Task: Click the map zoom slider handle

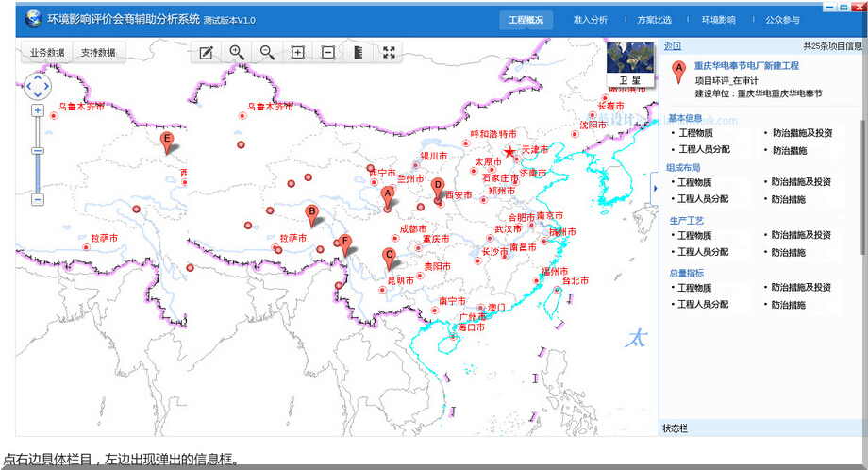Action: (38, 151)
